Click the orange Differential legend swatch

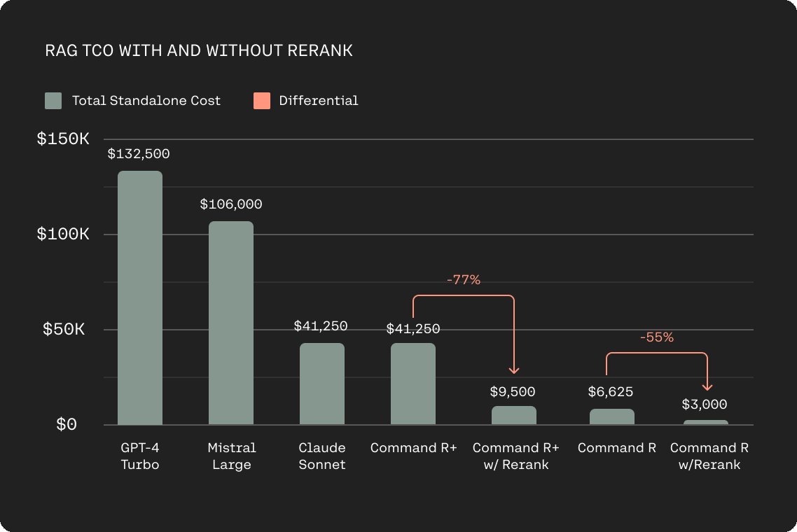[262, 101]
